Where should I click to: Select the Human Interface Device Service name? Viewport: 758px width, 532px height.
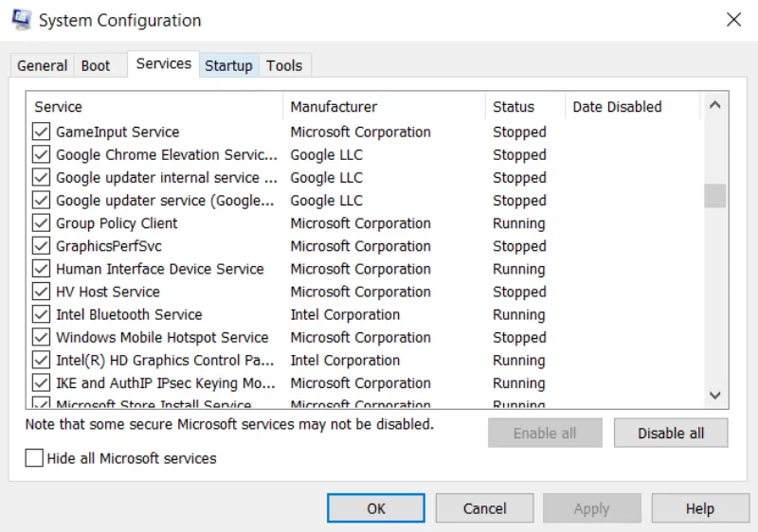(160, 269)
